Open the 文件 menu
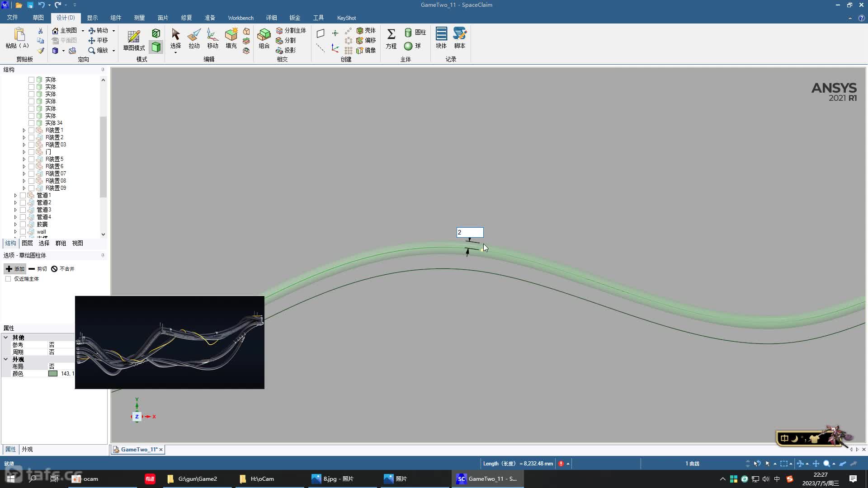The height and width of the screenshot is (488, 868). (x=12, y=18)
